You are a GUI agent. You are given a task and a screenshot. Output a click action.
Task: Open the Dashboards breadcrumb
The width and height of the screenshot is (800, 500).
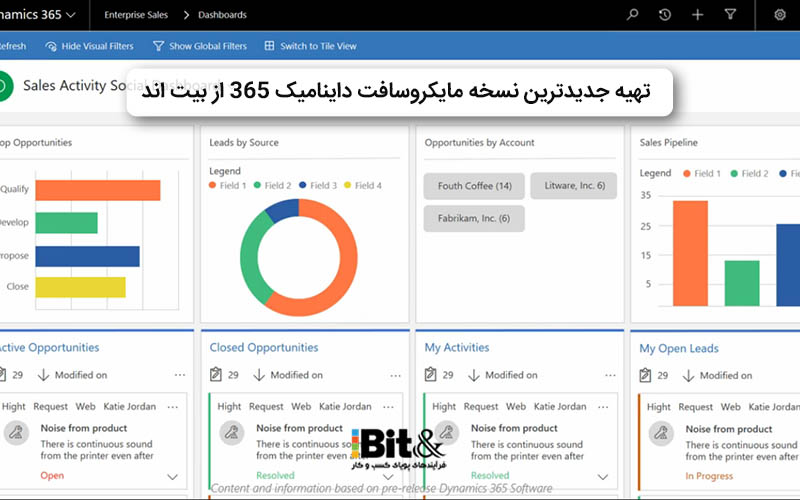(x=222, y=15)
